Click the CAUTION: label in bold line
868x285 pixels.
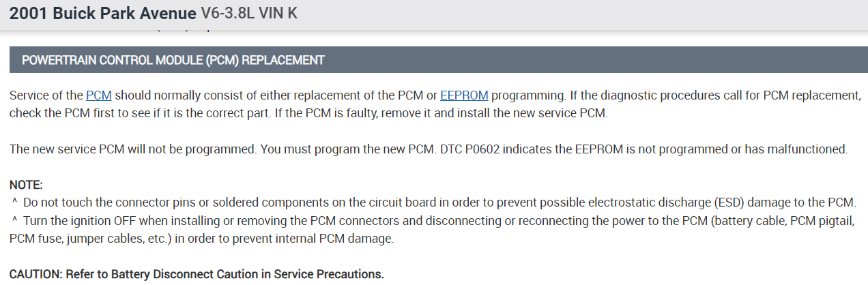coord(35,274)
